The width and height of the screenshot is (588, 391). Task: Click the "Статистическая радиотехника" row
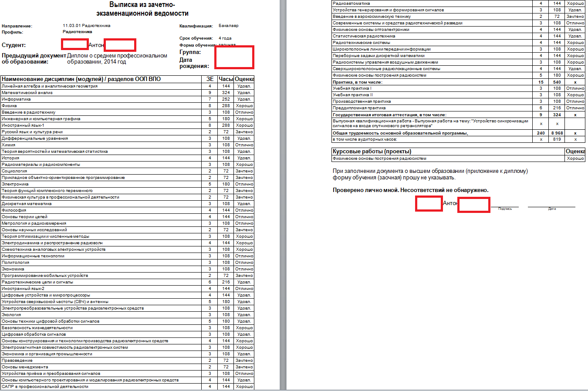[x=458, y=36]
